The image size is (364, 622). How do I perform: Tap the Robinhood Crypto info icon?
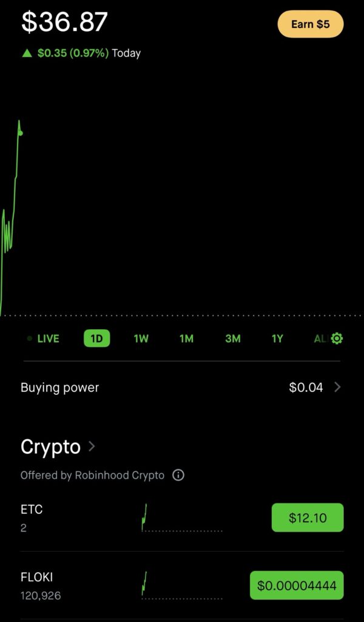coord(178,475)
